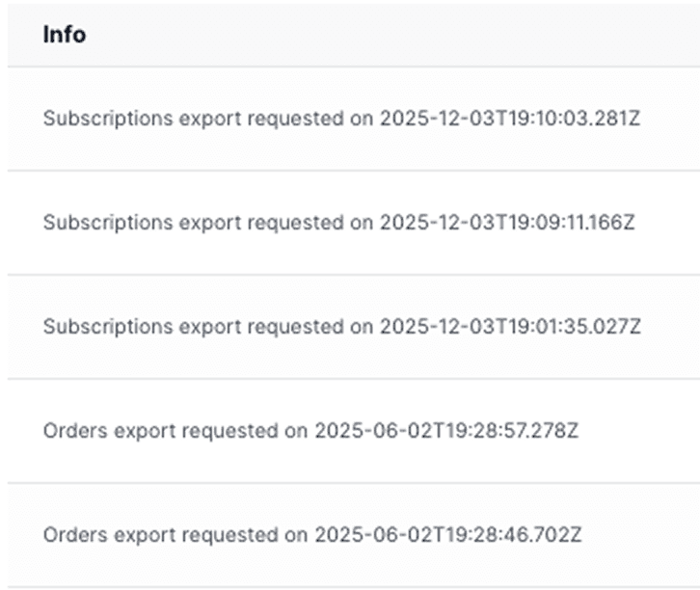Viewport: 700px width, 590px height.
Task: Select the Orders export row at 19:28:57.278Z
Action: 310,431
